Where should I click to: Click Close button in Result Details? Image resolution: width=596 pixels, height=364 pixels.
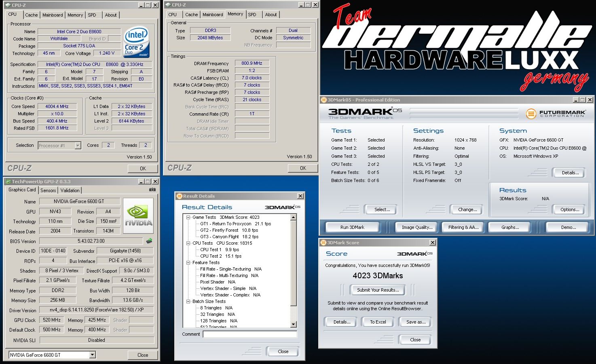pos(283,351)
